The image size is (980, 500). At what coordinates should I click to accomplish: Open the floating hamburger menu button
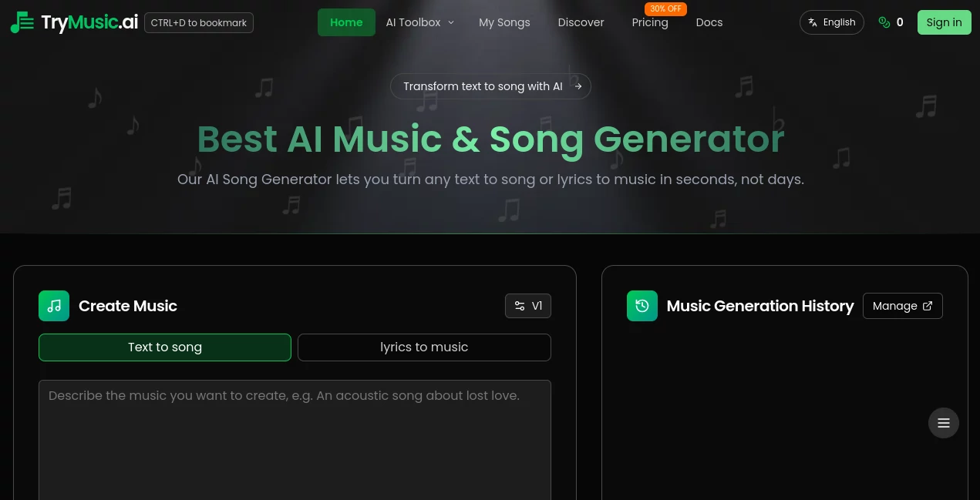(944, 423)
